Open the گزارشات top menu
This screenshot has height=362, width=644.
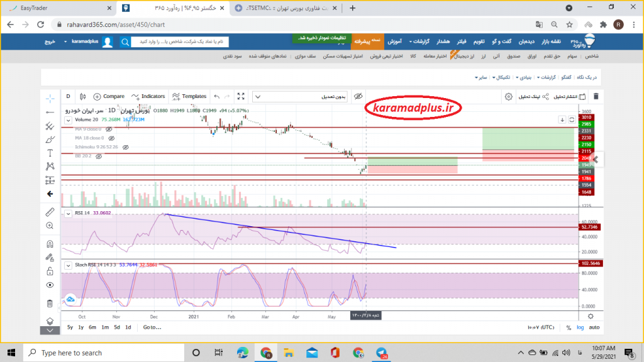pyautogui.click(x=418, y=42)
